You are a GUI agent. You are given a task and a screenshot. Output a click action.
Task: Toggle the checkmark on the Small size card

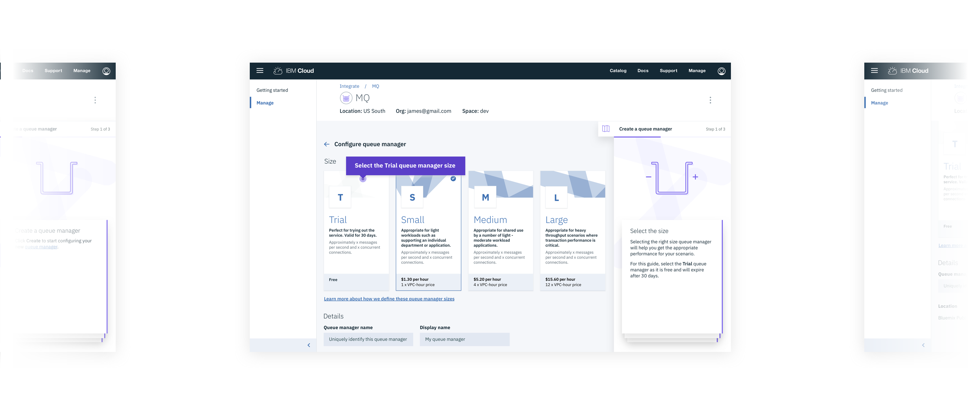click(453, 178)
